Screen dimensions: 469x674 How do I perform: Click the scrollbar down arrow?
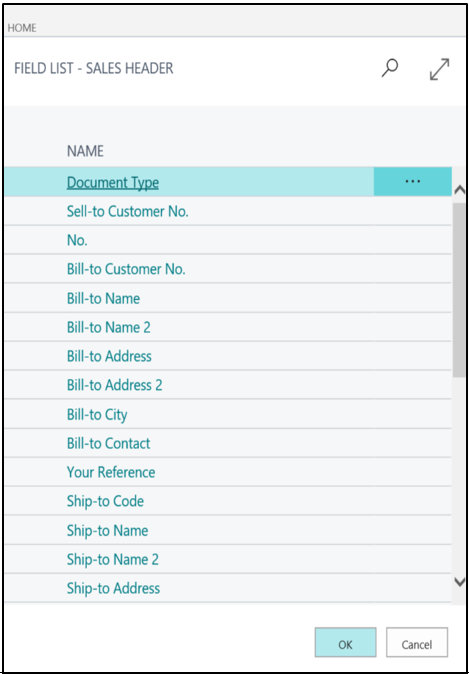[460, 582]
